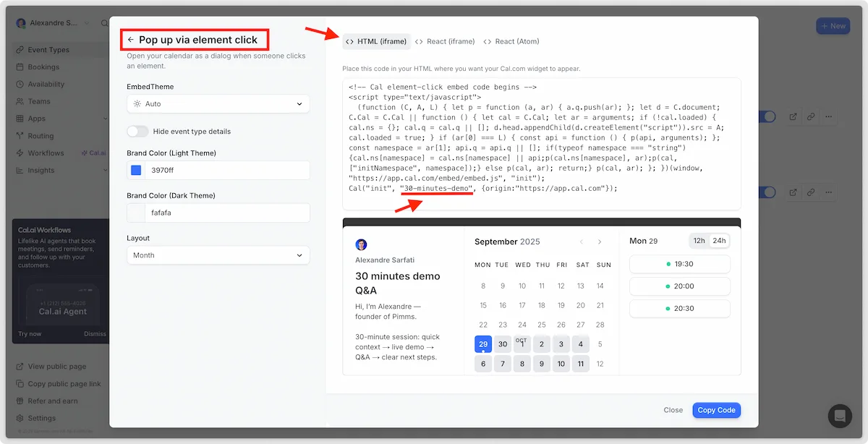Click Copy public page link in sidebar
The height and width of the screenshot is (444, 868).
[64, 384]
